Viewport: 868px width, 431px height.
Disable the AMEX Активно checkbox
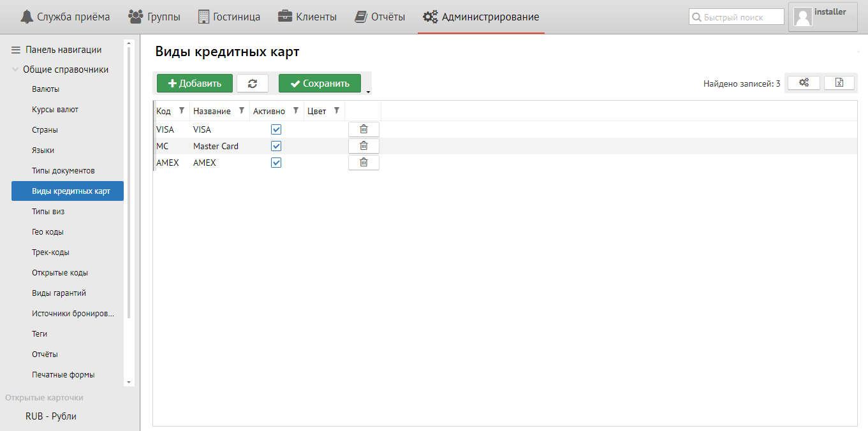point(276,163)
